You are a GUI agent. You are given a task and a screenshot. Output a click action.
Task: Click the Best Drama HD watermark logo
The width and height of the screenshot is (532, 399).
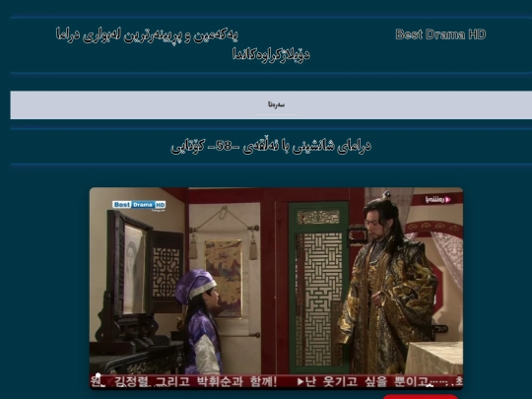tap(139, 205)
